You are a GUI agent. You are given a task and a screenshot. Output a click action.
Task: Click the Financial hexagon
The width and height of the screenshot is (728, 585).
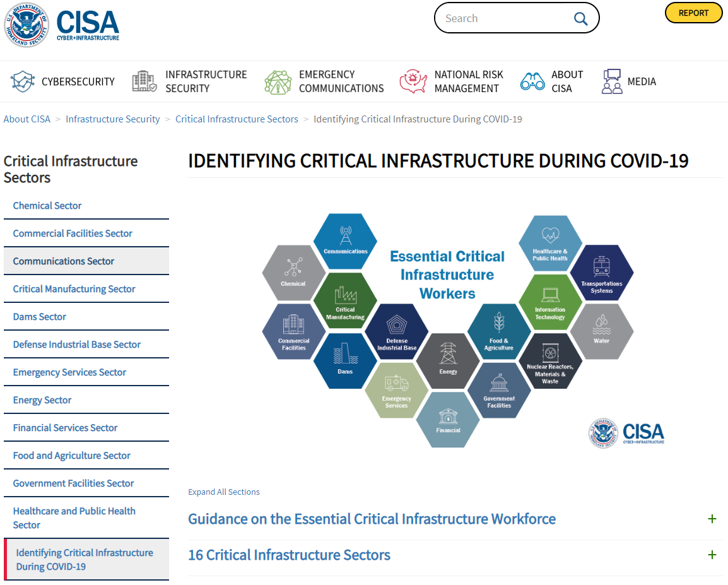tap(448, 420)
